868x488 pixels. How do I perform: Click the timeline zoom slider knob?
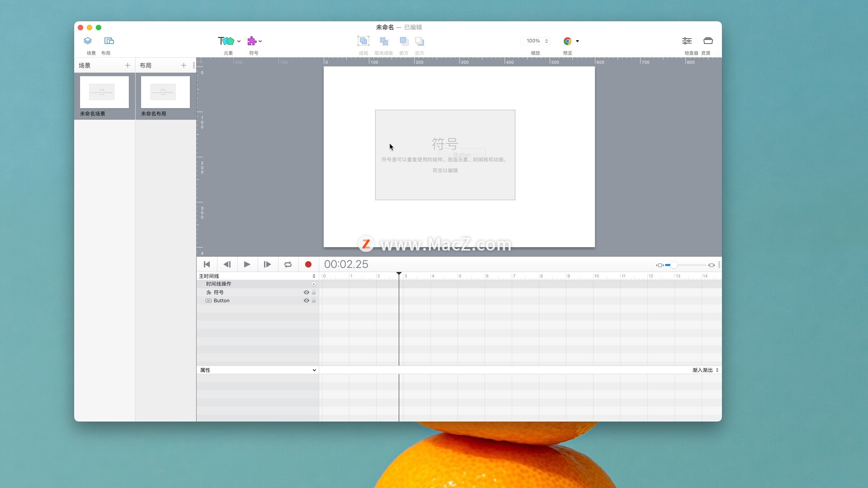674,265
